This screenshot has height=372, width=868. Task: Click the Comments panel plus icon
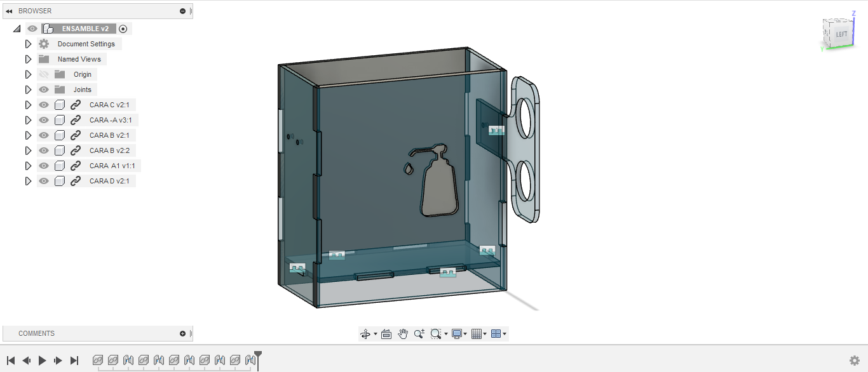(183, 333)
